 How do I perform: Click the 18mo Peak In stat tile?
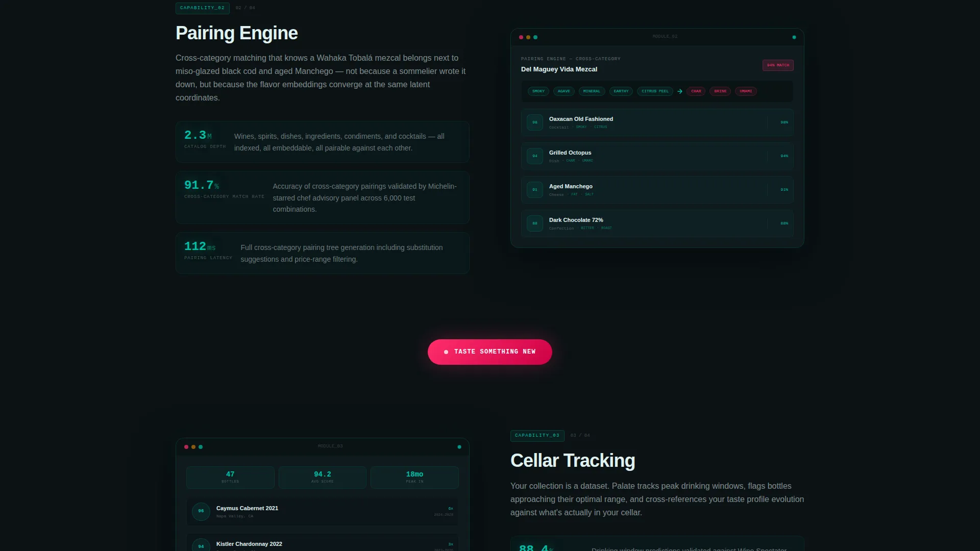pos(414,478)
